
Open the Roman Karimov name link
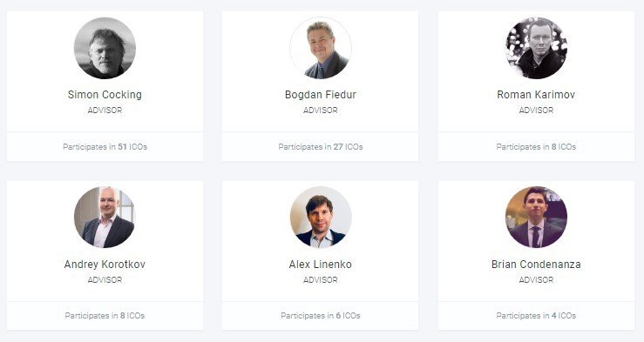point(536,95)
